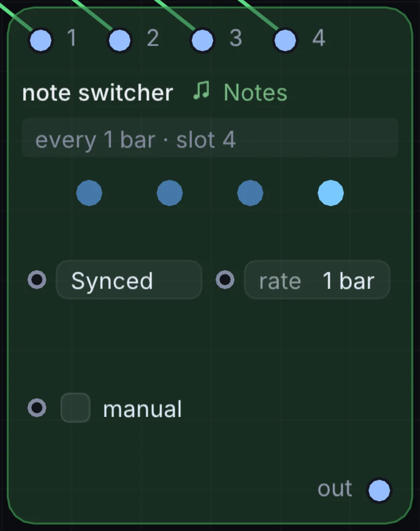Click the input label '4'
Screen dimensions: 420x531
click(x=319, y=38)
